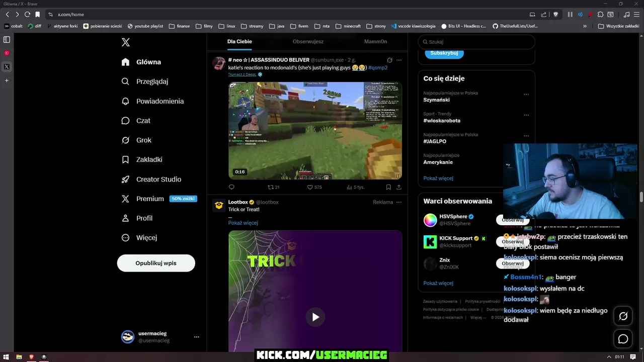The width and height of the screenshot is (644, 362).
Task: Open Windows Start menu
Action: 7,357
